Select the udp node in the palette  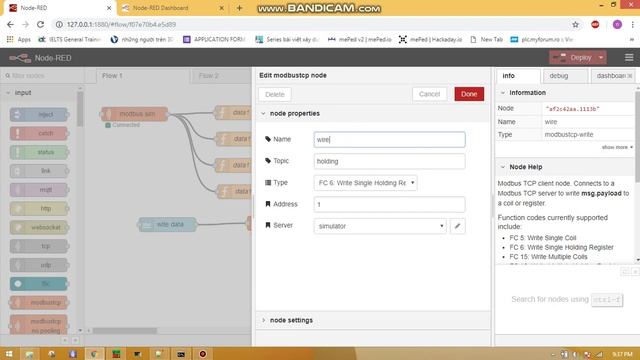coord(39,265)
